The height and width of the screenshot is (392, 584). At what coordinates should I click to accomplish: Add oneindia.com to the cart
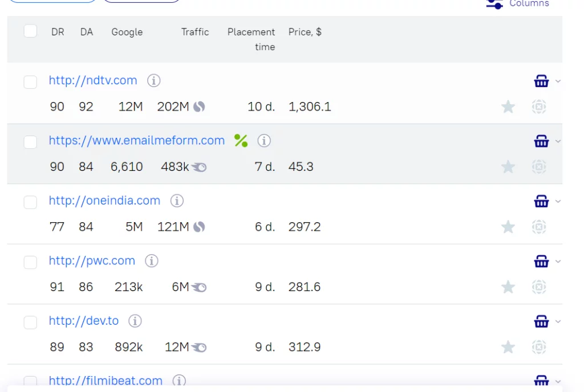[541, 201]
